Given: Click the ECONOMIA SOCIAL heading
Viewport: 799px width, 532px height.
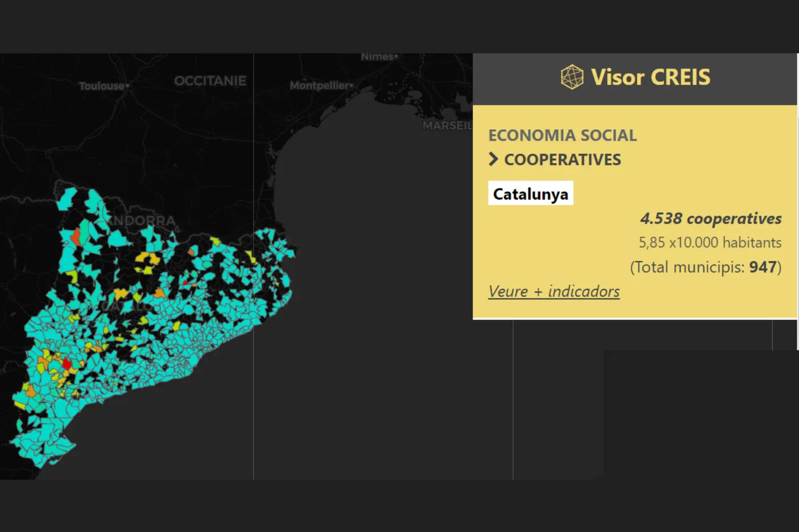Looking at the screenshot, I should click(563, 135).
